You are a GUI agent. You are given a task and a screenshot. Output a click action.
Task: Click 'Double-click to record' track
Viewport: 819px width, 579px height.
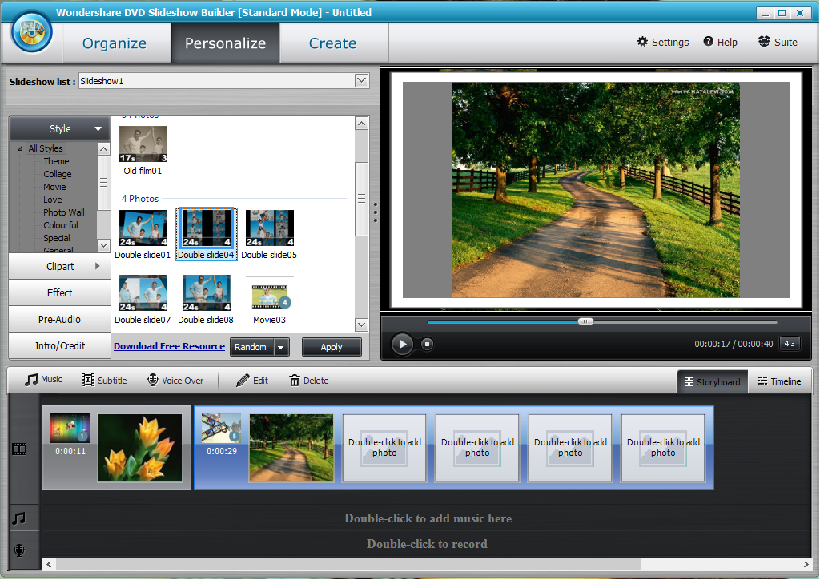428,544
